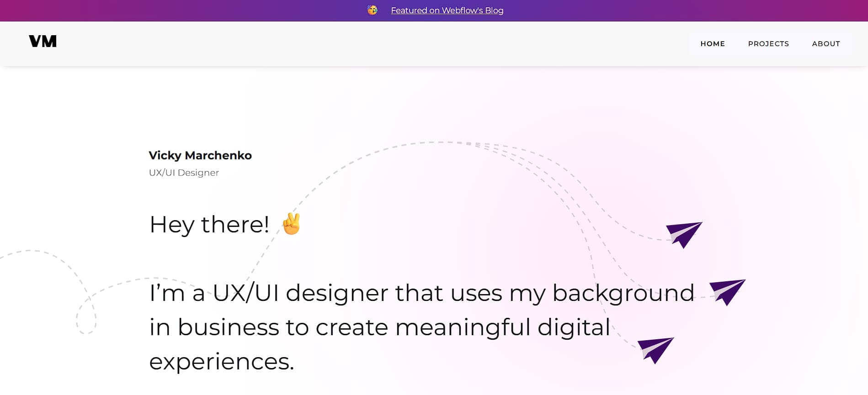Click the word "experiences." in the intro

(222, 362)
